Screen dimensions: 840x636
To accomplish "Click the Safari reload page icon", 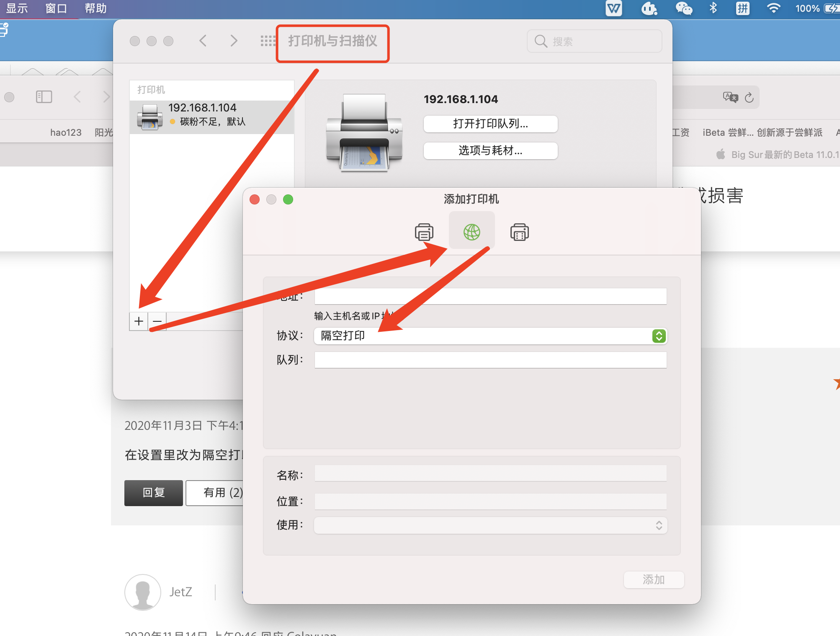I will [749, 98].
